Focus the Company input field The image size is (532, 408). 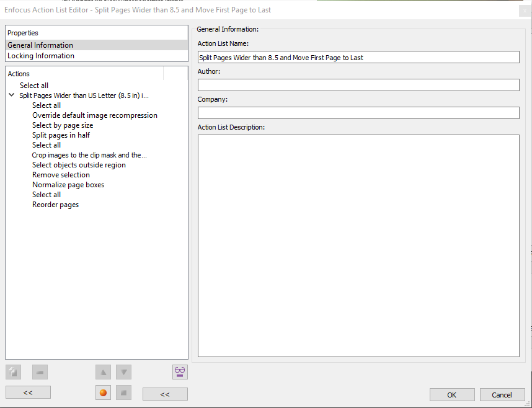point(358,113)
